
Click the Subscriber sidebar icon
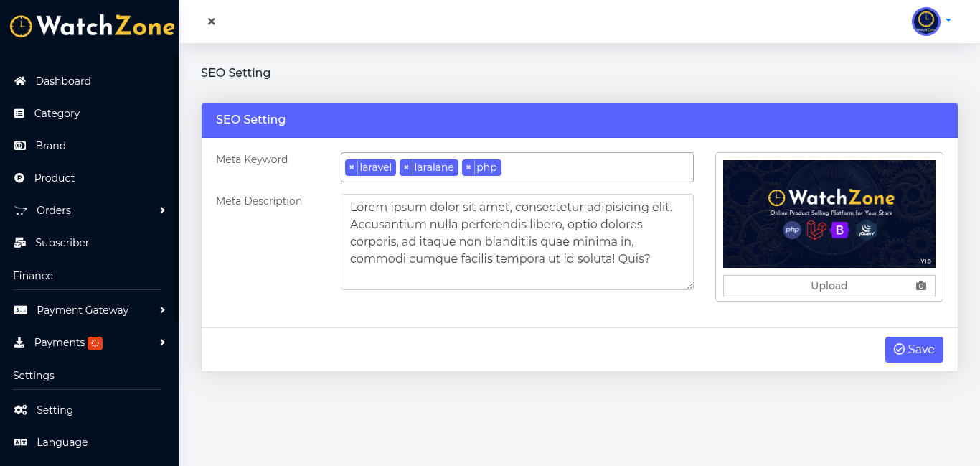point(20,243)
